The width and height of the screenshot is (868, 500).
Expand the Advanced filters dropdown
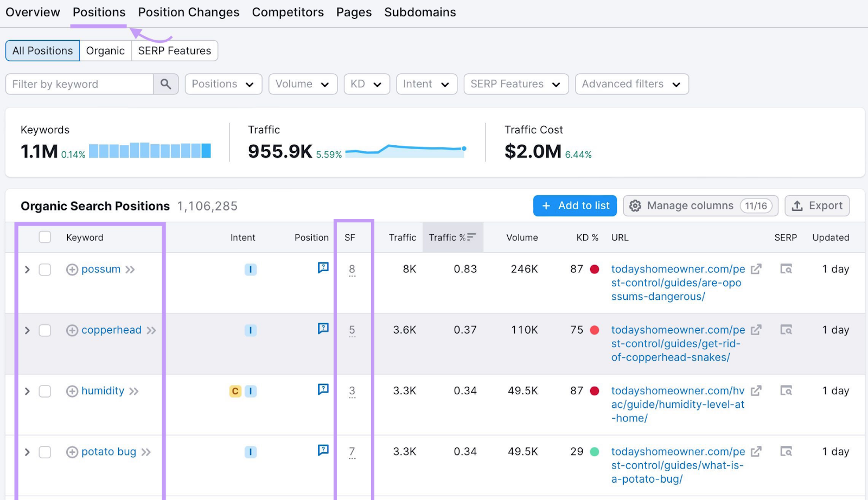pos(631,84)
